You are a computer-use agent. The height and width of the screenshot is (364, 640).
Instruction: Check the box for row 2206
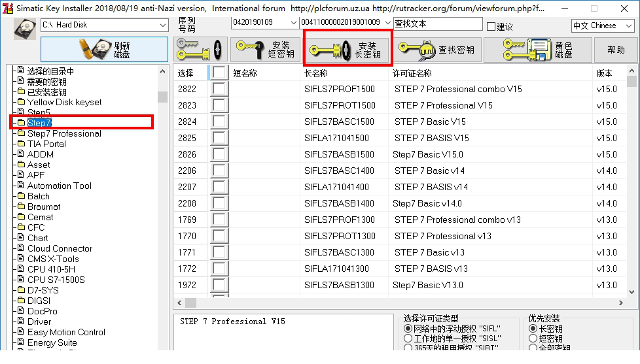(x=219, y=171)
